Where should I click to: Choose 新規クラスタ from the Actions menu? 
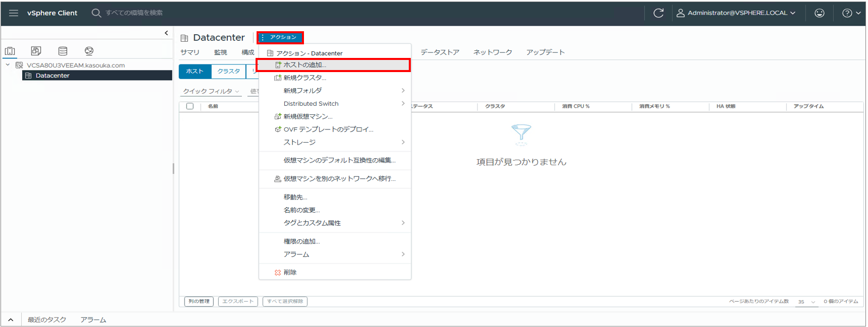click(x=335, y=78)
